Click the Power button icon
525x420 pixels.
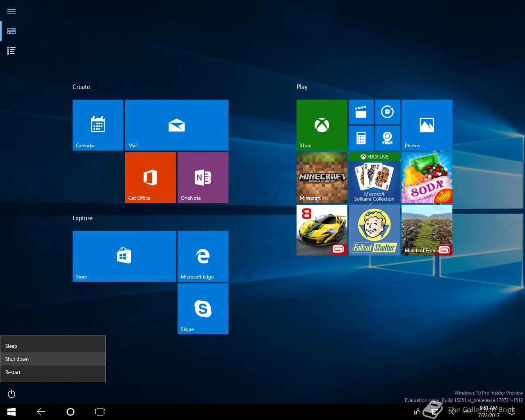tap(11, 394)
